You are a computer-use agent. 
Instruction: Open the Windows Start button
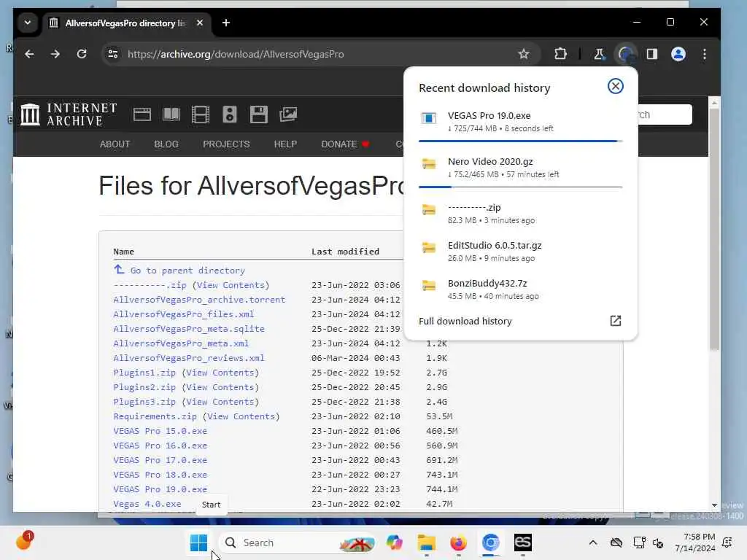[198, 542]
